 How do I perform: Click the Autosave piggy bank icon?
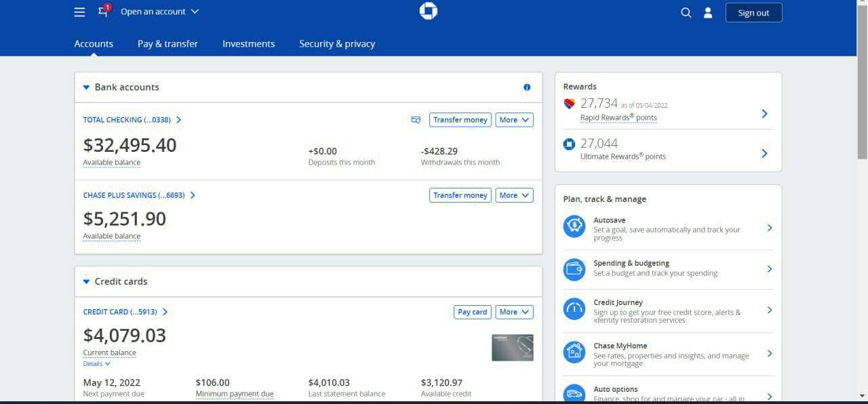click(x=574, y=226)
